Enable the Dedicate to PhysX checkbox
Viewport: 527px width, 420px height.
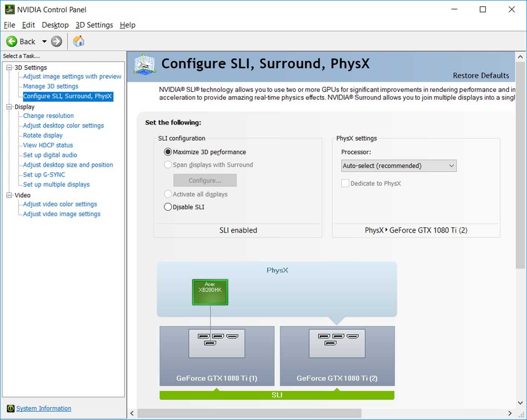pos(345,183)
